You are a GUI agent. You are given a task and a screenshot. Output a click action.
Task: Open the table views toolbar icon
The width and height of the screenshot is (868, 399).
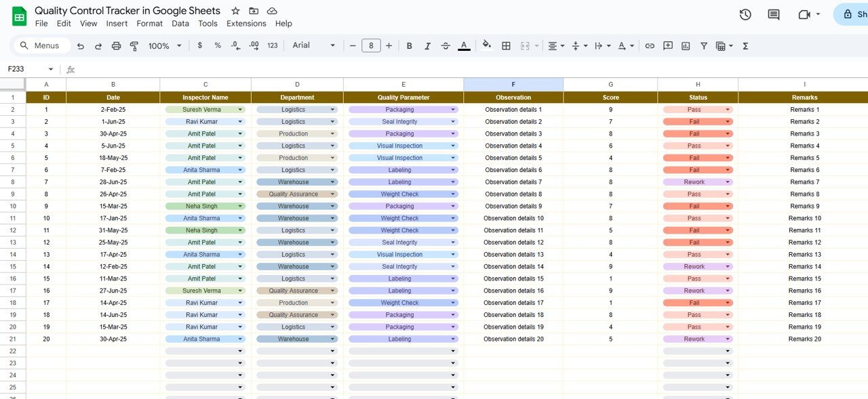[x=724, y=45]
